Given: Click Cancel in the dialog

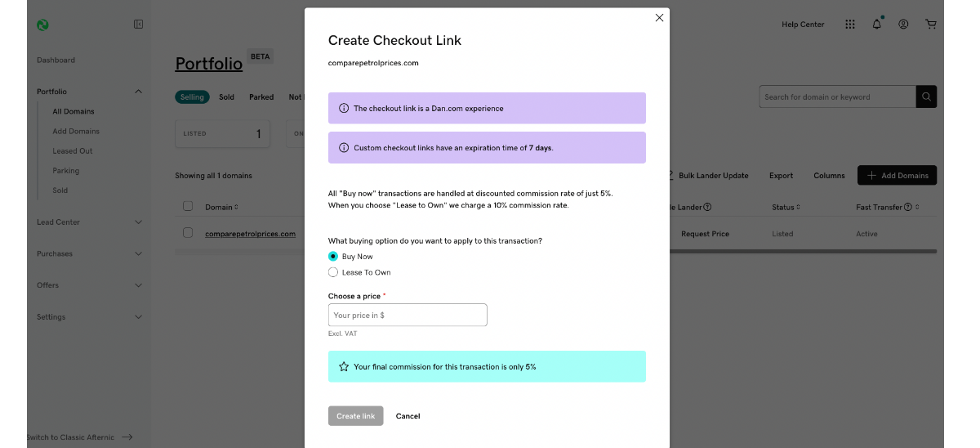Looking at the screenshot, I should (408, 416).
